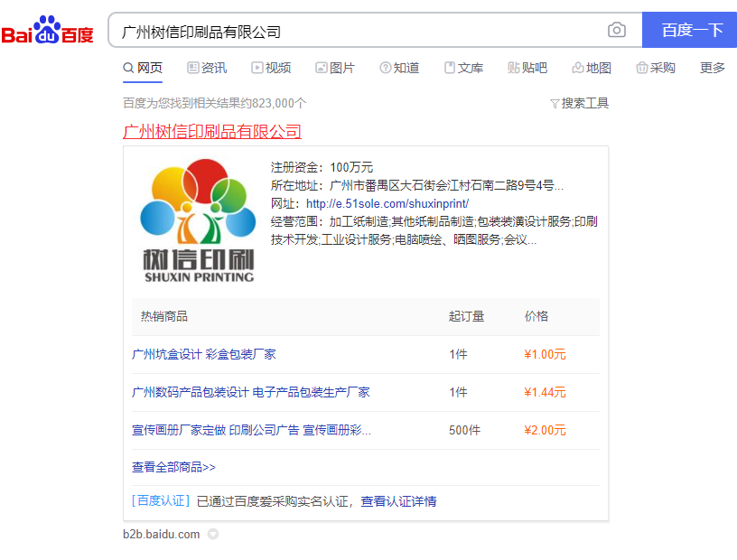Select the 网页 webpage tab

tap(145, 68)
